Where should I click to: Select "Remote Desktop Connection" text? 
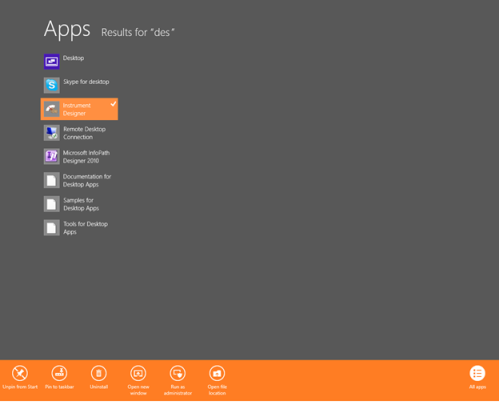point(84,133)
